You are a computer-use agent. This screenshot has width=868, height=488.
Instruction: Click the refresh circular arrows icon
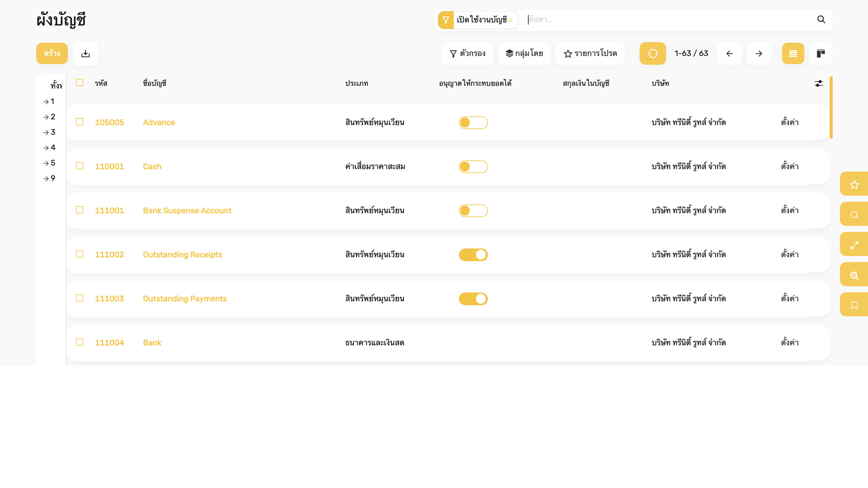point(652,54)
